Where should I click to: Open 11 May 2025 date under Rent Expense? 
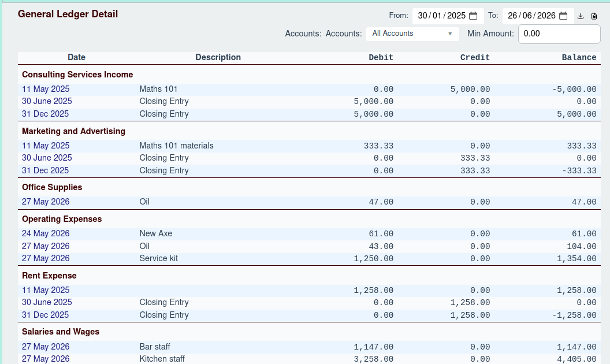coord(46,290)
